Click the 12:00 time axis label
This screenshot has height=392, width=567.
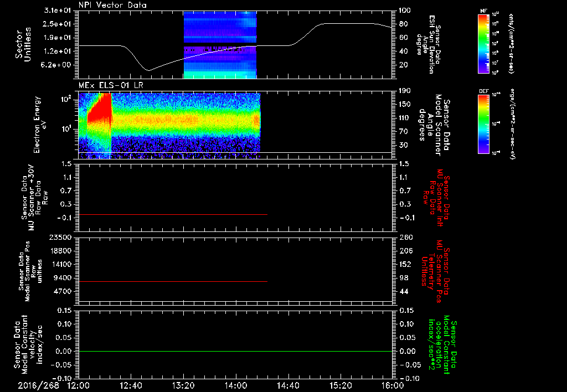point(79,385)
